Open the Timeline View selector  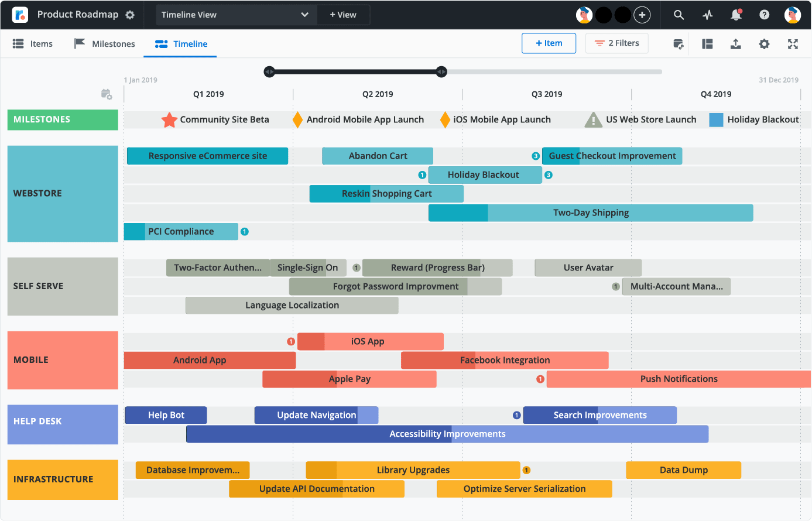pos(235,14)
